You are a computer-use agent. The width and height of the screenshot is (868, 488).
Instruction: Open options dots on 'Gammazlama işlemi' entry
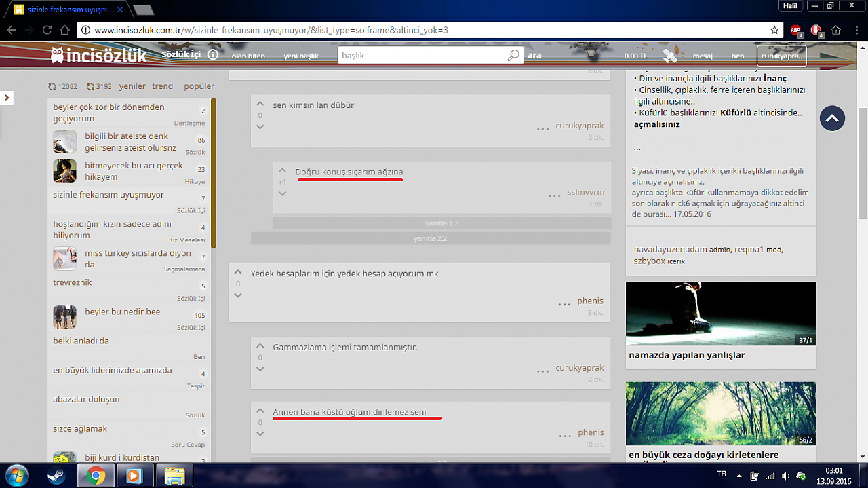(542, 371)
